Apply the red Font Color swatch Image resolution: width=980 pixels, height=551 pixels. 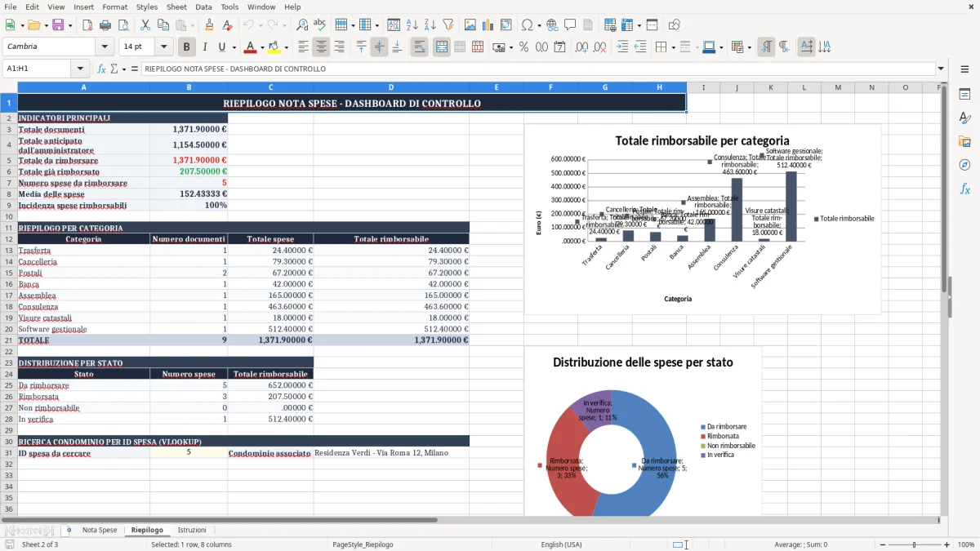pyautogui.click(x=251, y=47)
